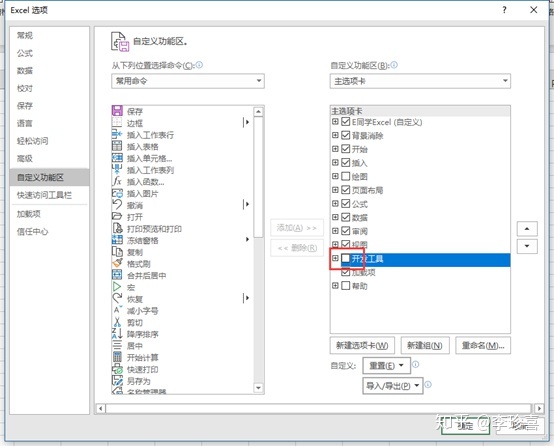The image size is (554, 446).
Task: Expand the 审阅 tab tree node
Action: click(335, 231)
